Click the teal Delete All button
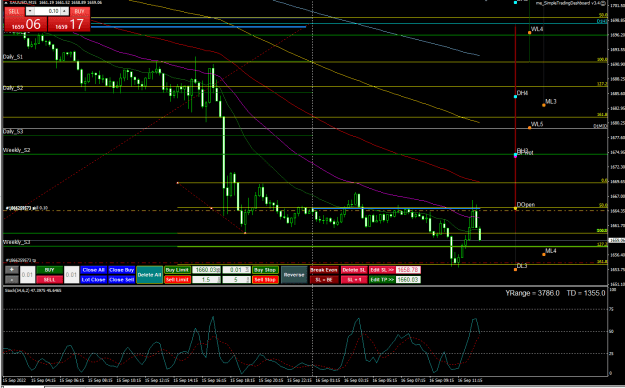The image size is (625, 388). click(x=149, y=275)
